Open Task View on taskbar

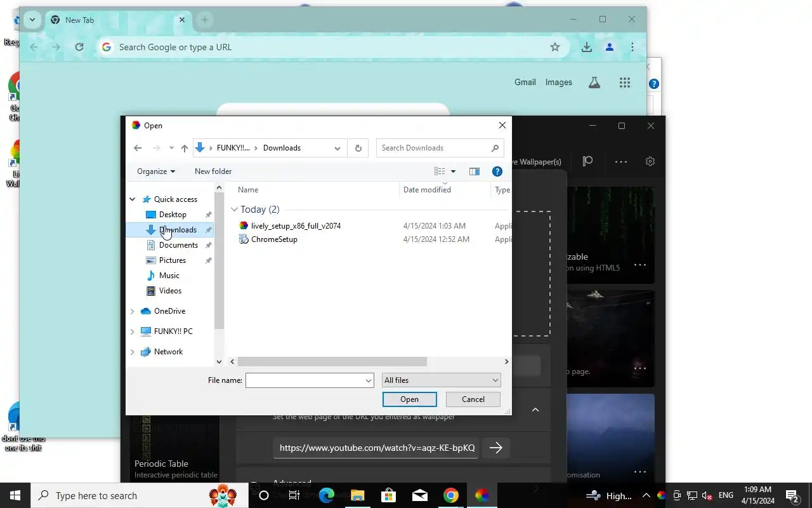pyautogui.click(x=294, y=495)
